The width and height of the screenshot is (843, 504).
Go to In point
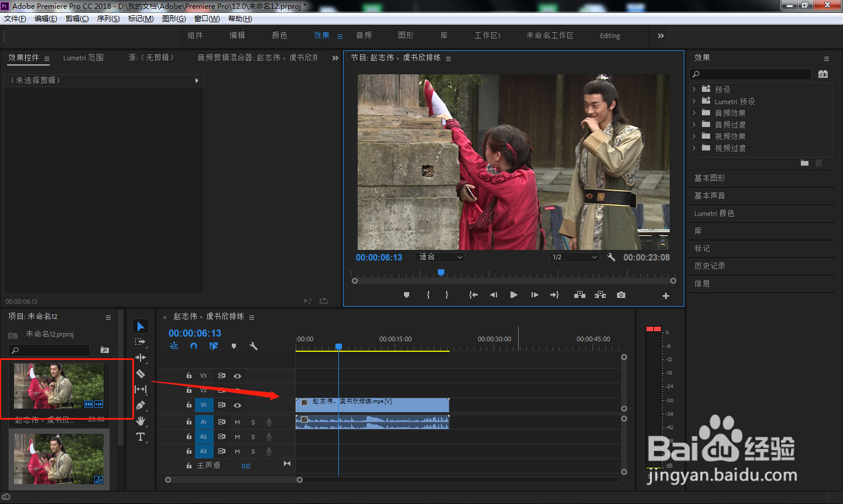tap(473, 295)
